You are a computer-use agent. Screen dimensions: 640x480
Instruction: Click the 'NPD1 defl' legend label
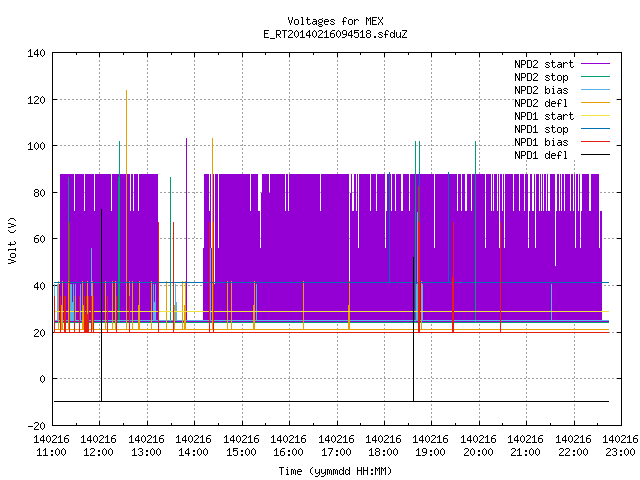[541, 155]
